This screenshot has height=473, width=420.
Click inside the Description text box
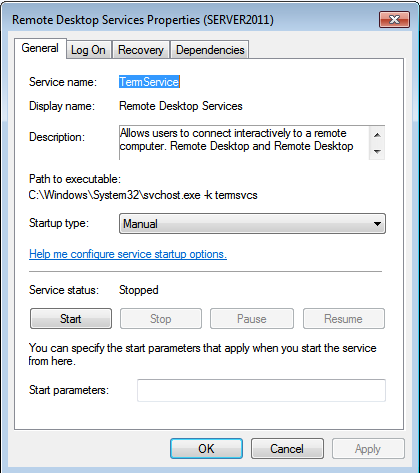[x=244, y=142]
